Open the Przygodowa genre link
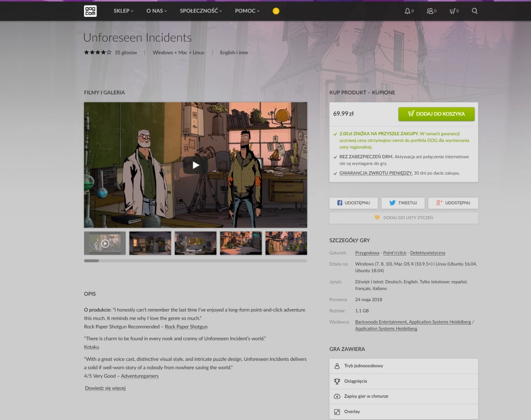Viewport: 531px width, 420px height. click(367, 253)
